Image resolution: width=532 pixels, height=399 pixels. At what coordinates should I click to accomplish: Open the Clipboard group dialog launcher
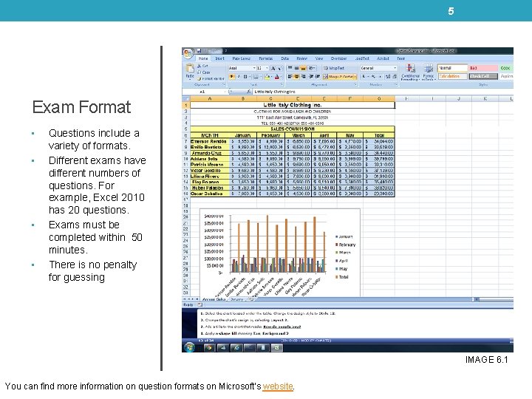(224, 85)
